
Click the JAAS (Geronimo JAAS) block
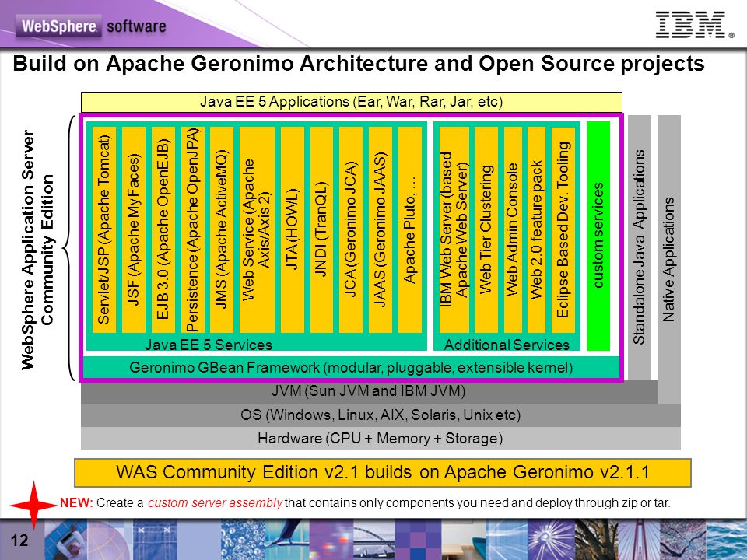pyautogui.click(x=381, y=229)
